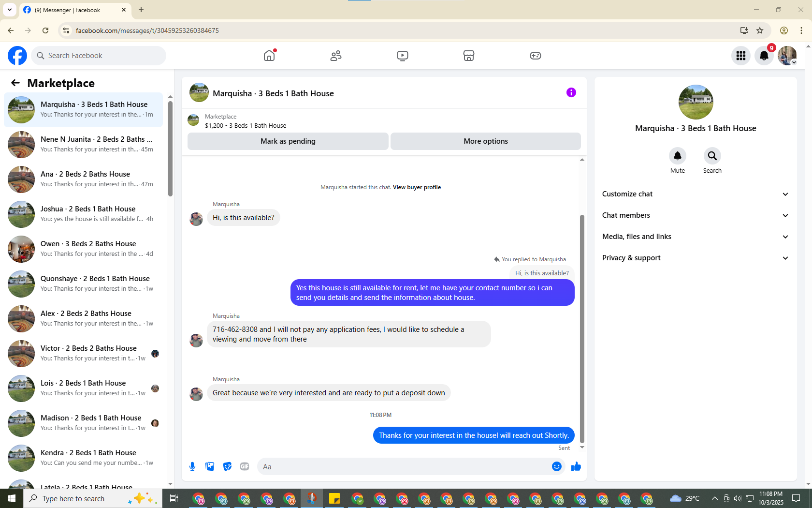Click the chat messages scrollbar
Screen dimensions: 812x508
(582, 329)
